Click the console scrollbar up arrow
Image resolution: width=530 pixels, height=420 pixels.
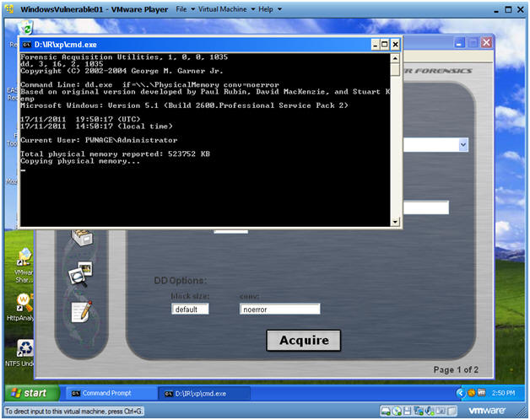pyautogui.click(x=395, y=58)
